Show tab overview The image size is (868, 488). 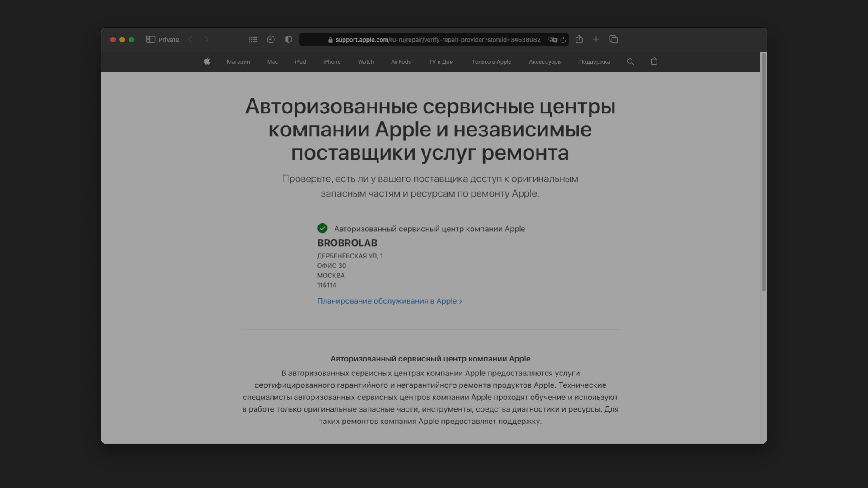click(613, 40)
